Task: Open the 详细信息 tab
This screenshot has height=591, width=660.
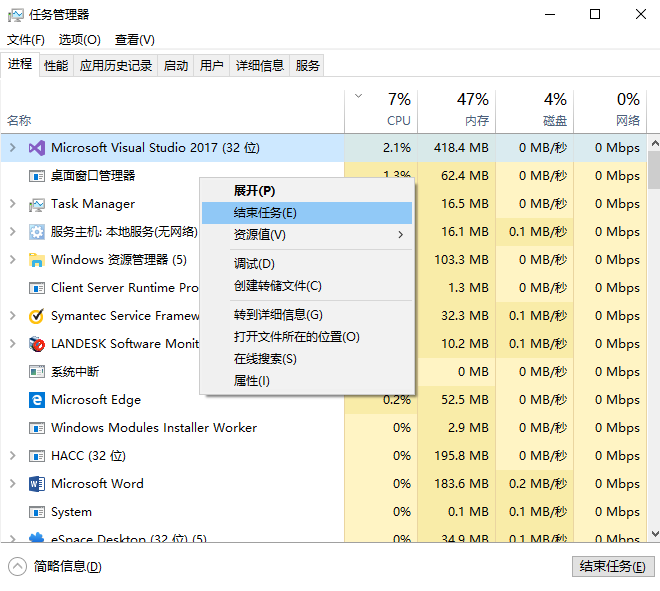Action: tap(260, 66)
